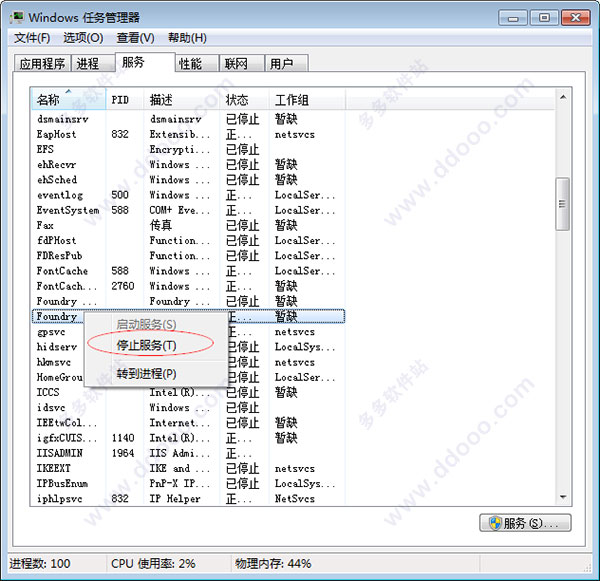Select the hidserv service row
600x581 pixels.
57,347
